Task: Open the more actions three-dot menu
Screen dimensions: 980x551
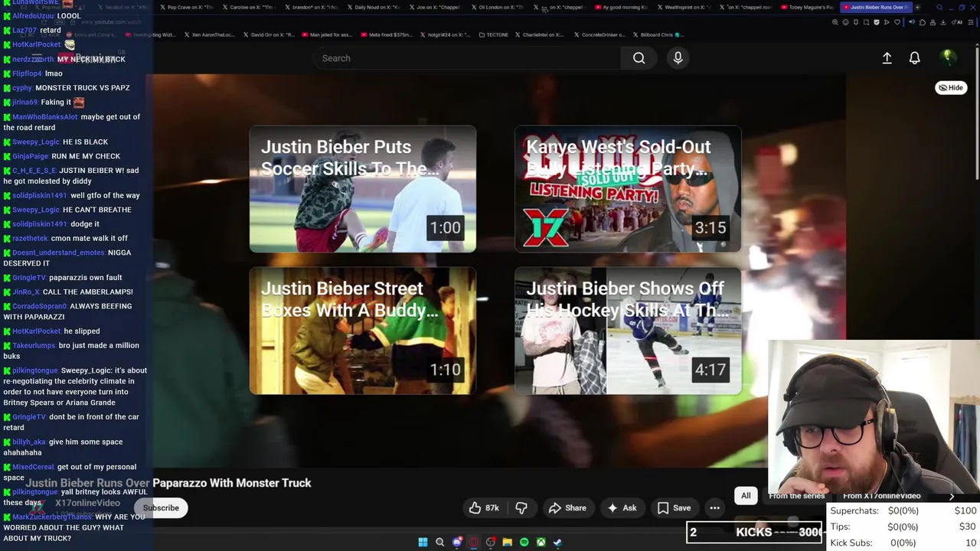Action: coord(714,507)
